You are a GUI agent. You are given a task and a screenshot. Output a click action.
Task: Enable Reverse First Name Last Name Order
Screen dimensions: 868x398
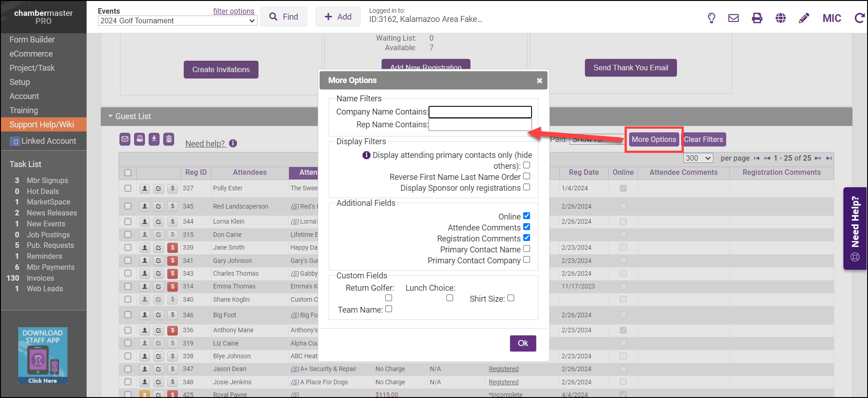point(527,176)
